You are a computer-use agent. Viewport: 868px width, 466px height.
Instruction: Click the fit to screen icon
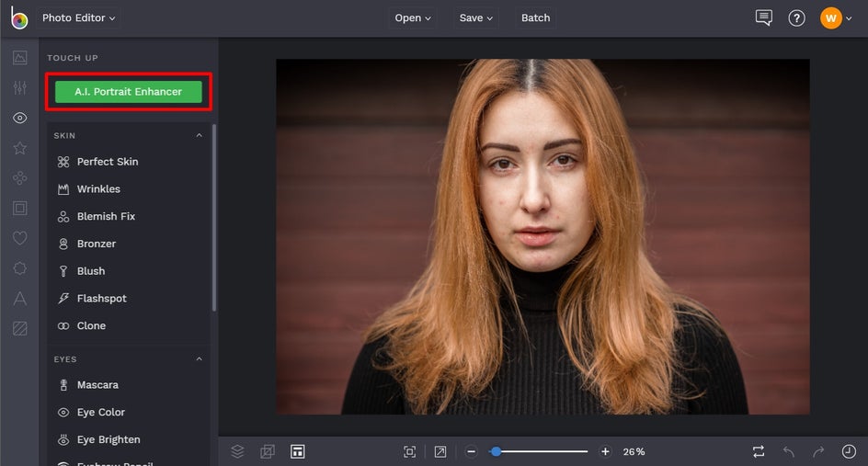click(x=410, y=451)
